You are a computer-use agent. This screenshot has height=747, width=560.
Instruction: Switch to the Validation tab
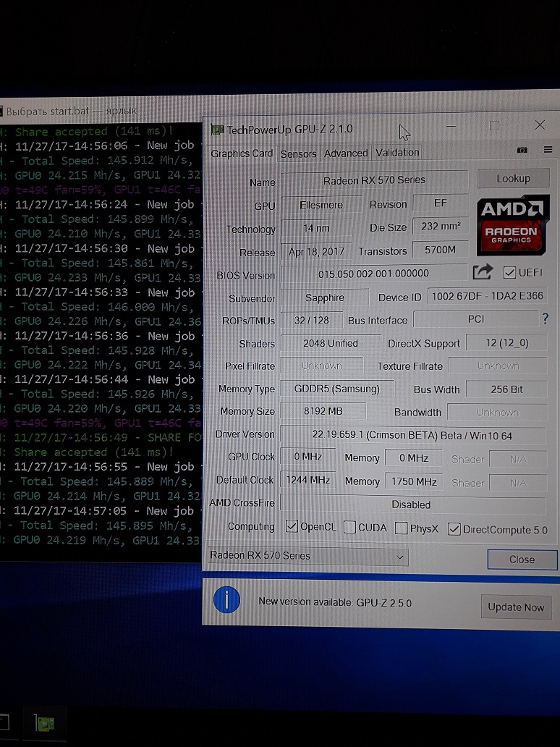(398, 153)
